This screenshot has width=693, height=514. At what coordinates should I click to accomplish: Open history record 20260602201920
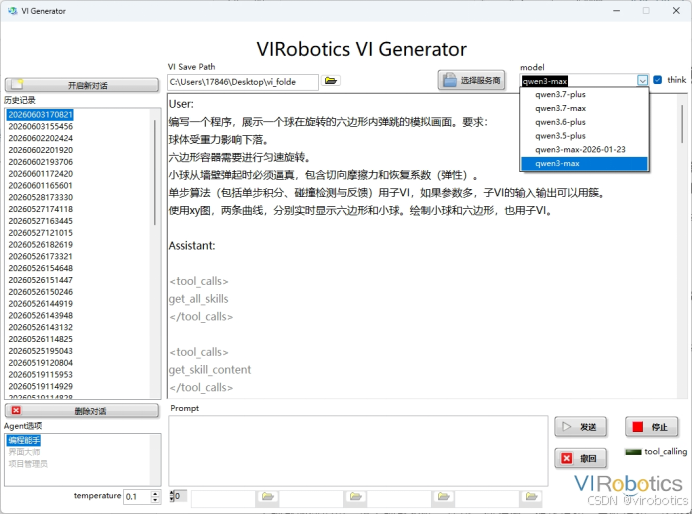point(41,150)
